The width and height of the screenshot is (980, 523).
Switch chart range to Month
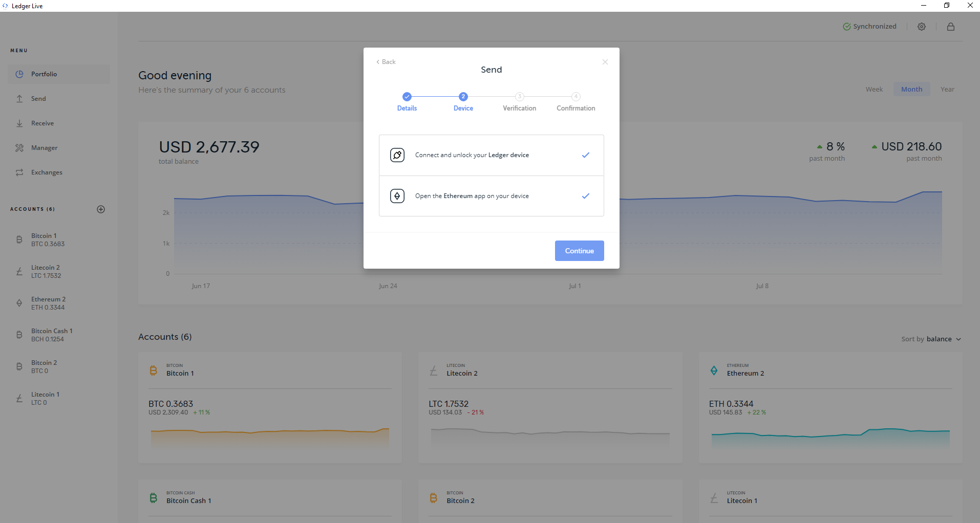click(912, 90)
